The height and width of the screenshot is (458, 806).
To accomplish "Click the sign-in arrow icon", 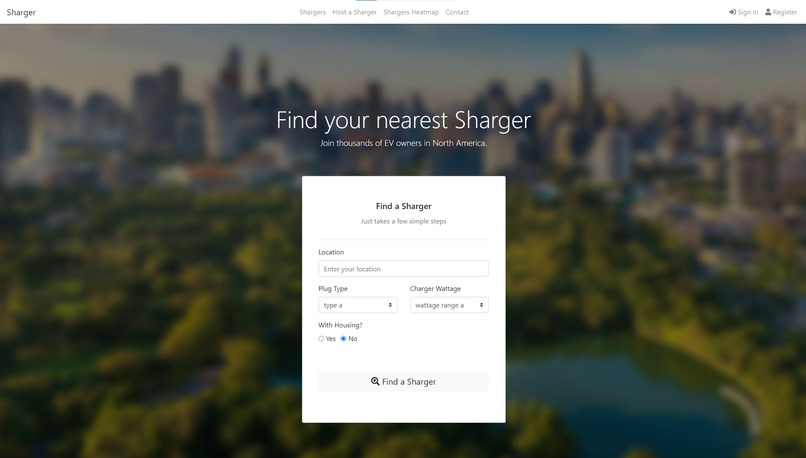I will point(732,12).
